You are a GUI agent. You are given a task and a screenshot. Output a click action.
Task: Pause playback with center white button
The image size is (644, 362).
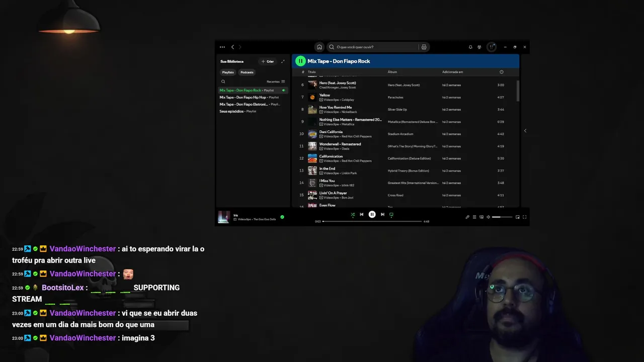pos(372,214)
